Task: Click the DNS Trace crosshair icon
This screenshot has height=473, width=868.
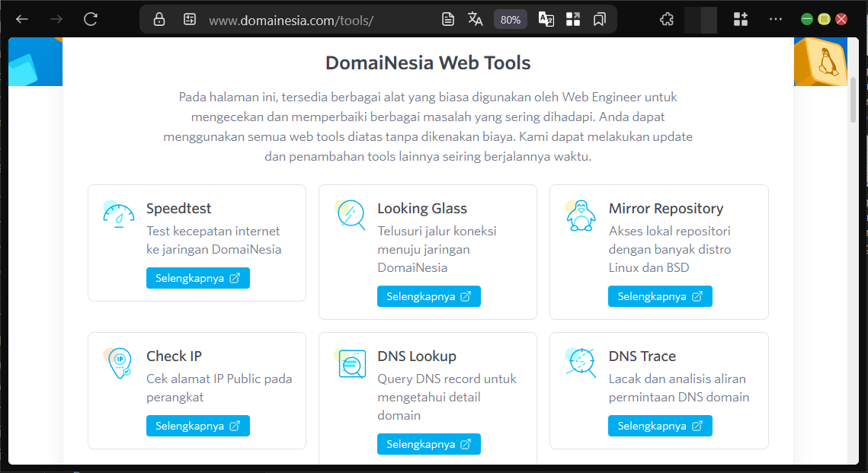Action: [x=581, y=363]
